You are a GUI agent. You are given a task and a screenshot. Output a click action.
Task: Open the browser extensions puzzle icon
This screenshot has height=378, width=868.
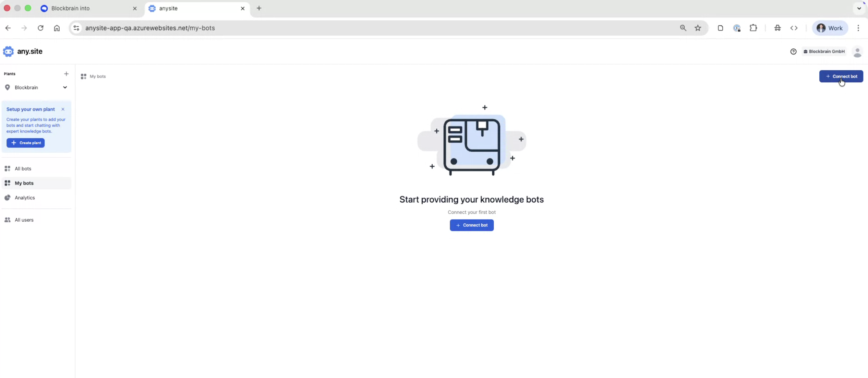click(753, 28)
